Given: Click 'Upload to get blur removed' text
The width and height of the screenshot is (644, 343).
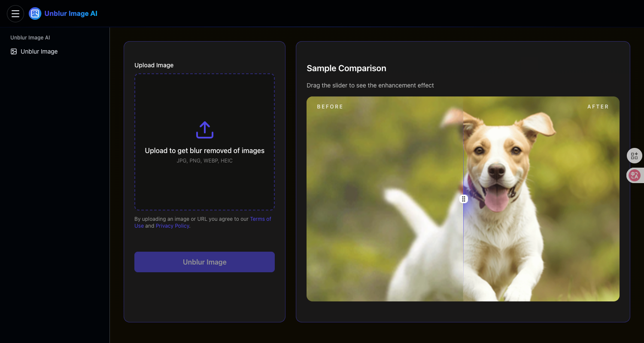Looking at the screenshot, I should [204, 150].
